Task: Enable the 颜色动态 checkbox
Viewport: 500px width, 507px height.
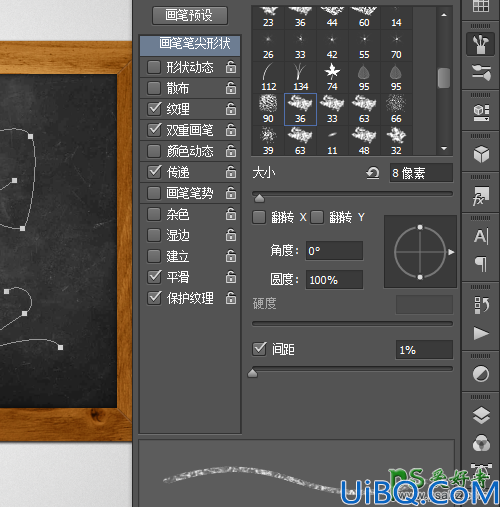Action: click(x=154, y=151)
